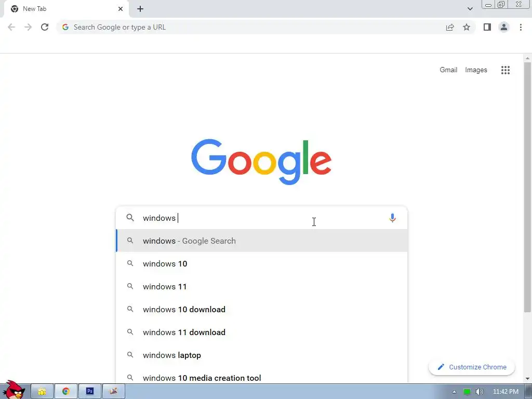
Task: Click the Angry Birds start button
Action: click(14, 390)
